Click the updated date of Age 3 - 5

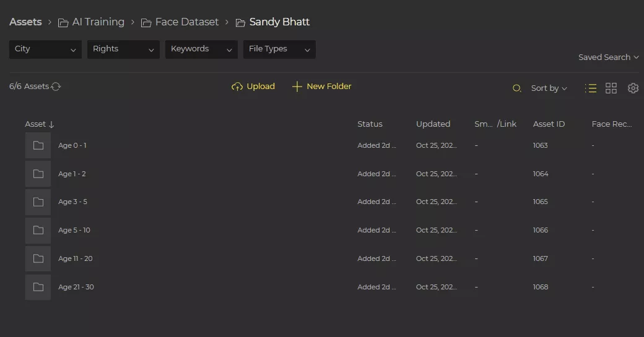(x=436, y=202)
